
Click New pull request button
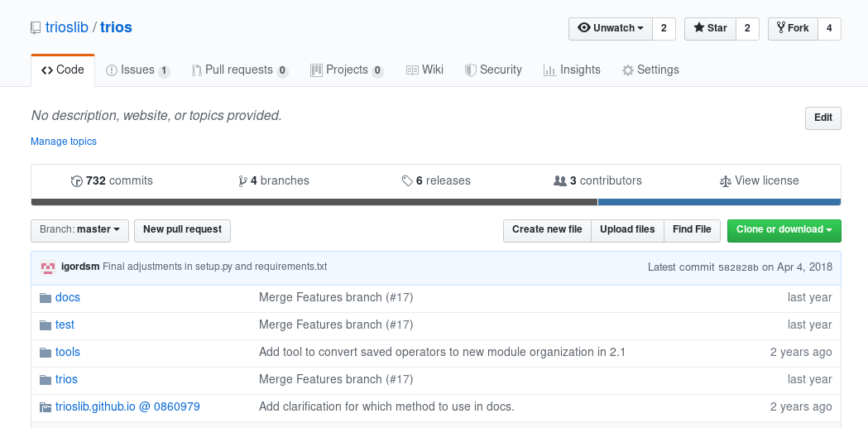click(182, 231)
